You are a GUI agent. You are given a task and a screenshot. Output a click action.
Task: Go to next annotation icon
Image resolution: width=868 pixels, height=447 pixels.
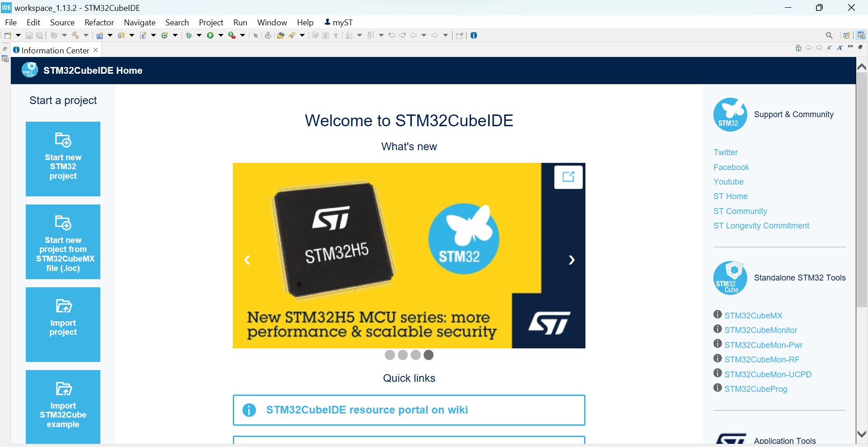click(349, 35)
